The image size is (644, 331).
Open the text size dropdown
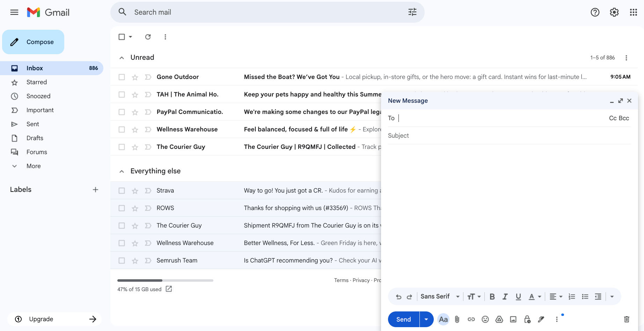point(474,297)
